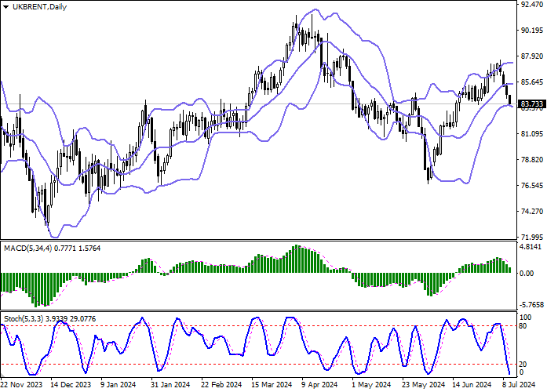The image size is (547, 392).
Task: Select the 71.995 price axis value
Action: pyautogui.click(x=531, y=238)
